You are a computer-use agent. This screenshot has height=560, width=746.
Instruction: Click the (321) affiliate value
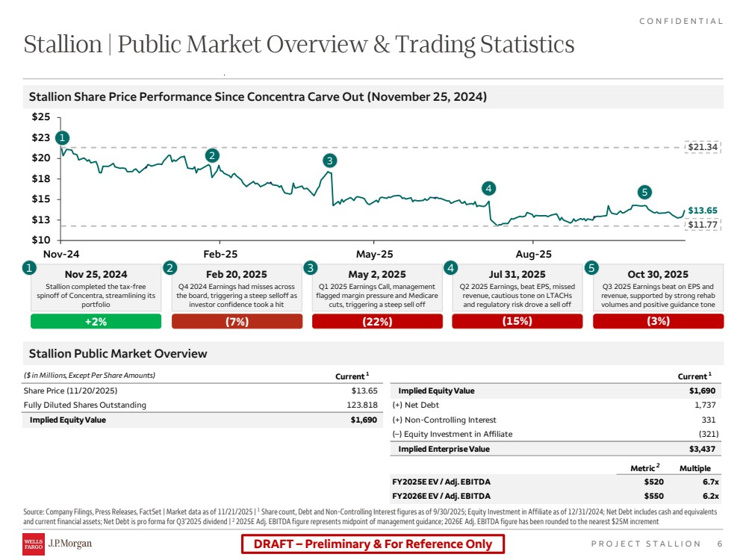[709, 434]
